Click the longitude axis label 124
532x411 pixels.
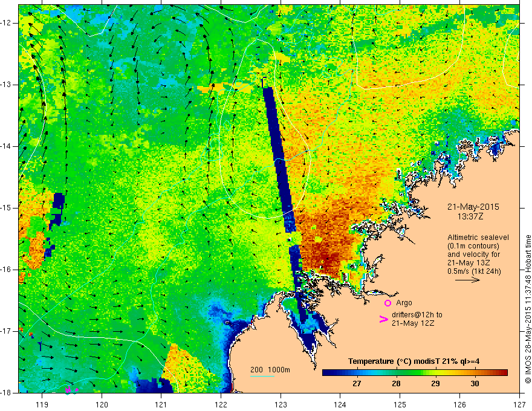(340, 404)
